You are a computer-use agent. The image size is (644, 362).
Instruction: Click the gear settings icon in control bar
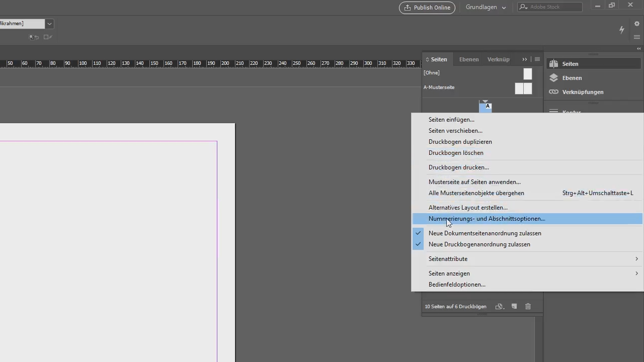tap(637, 24)
